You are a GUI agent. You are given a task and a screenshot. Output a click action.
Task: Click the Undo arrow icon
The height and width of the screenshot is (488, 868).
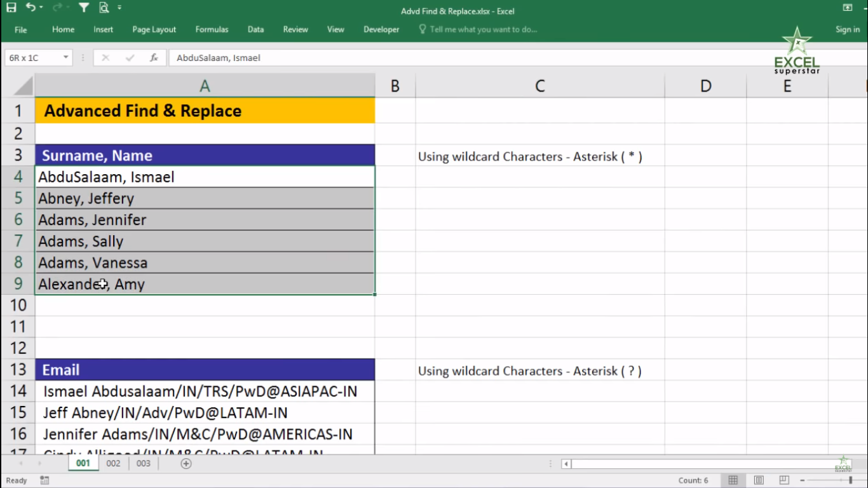click(x=31, y=8)
